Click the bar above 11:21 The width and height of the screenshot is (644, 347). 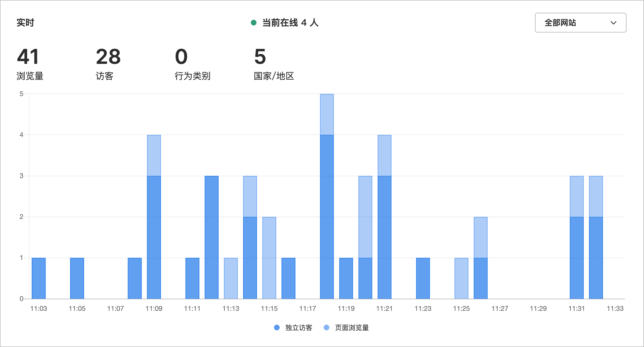pos(384,217)
